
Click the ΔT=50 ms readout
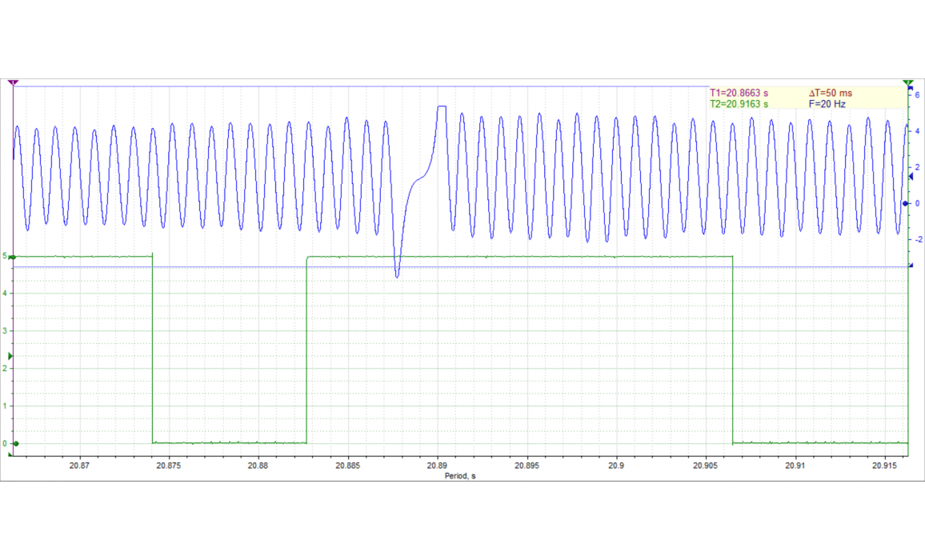[x=831, y=93]
